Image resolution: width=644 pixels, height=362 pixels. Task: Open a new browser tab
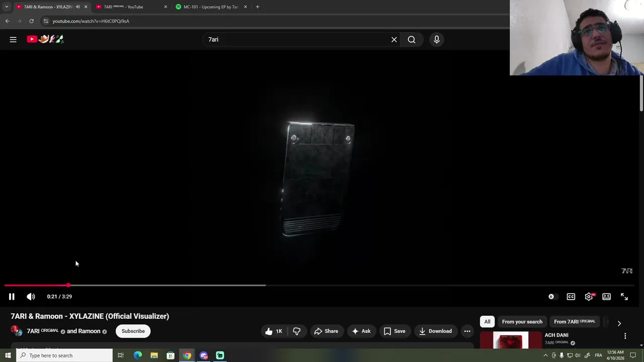click(x=258, y=7)
